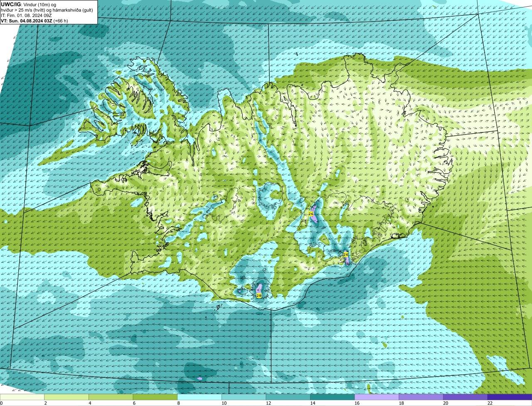Click the legend tick label "14"
This screenshot has width=532, height=406.
coord(313,403)
